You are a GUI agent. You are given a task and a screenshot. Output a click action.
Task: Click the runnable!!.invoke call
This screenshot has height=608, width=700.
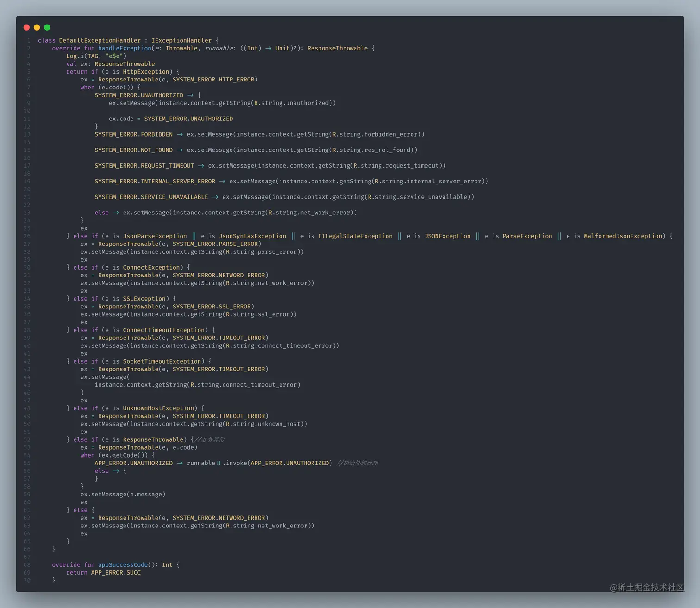click(260, 464)
